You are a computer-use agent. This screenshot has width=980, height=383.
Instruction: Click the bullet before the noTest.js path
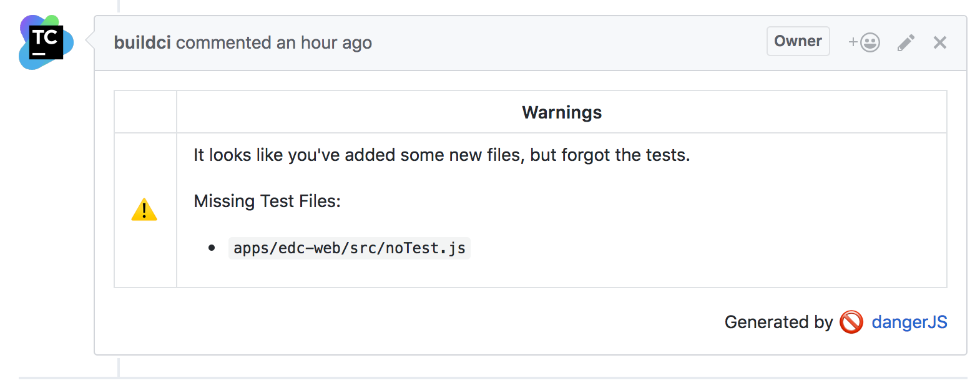click(212, 248)
